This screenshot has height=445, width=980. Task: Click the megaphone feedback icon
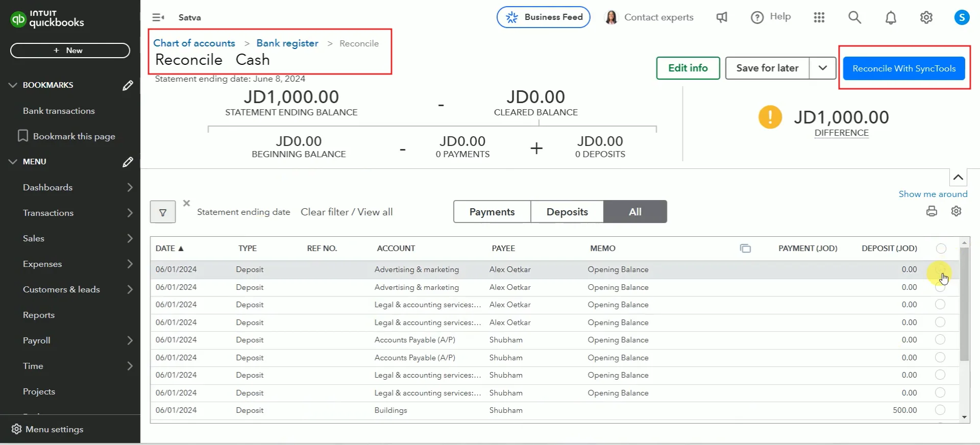coord(722,18)
